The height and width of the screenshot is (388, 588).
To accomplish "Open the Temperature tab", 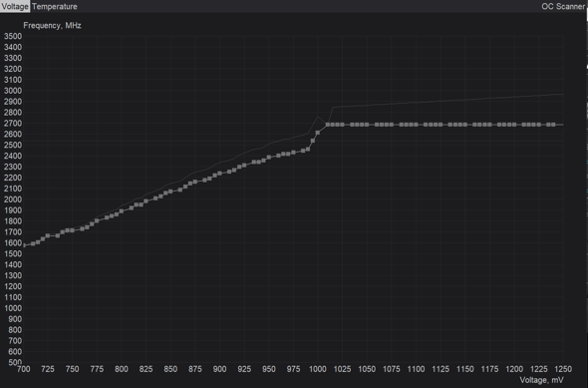I will click(x=55, y=6).
